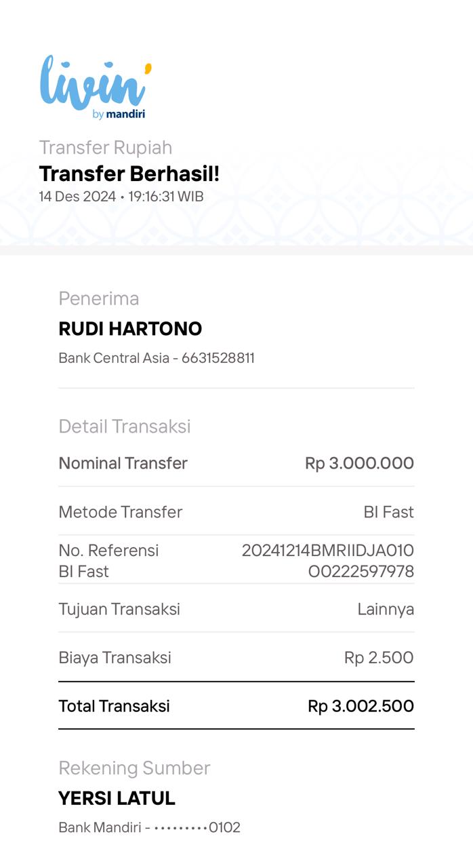
Task: Tap the Bank Central Asia account number
Action: [x=157, y=357]
